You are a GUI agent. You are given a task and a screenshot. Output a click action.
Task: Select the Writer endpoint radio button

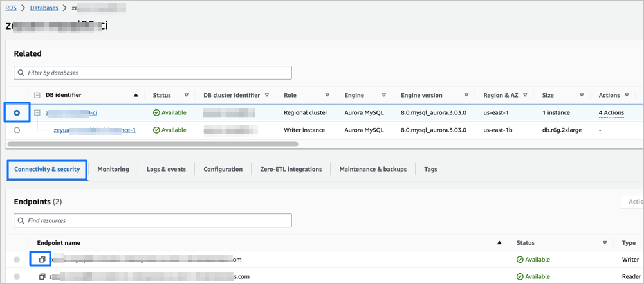[17, 260]
